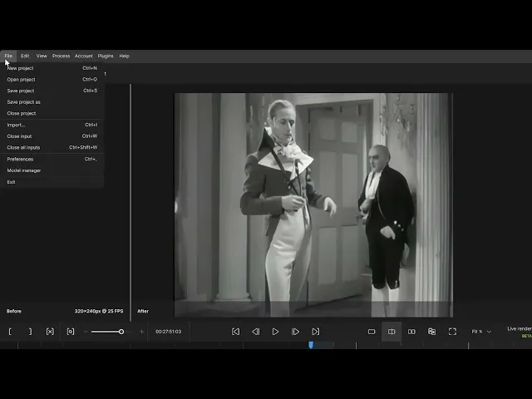Click the timecode 00:27:51:03 field
The height and width of the screenshot is (399, 532).
[x=168, y=332]
